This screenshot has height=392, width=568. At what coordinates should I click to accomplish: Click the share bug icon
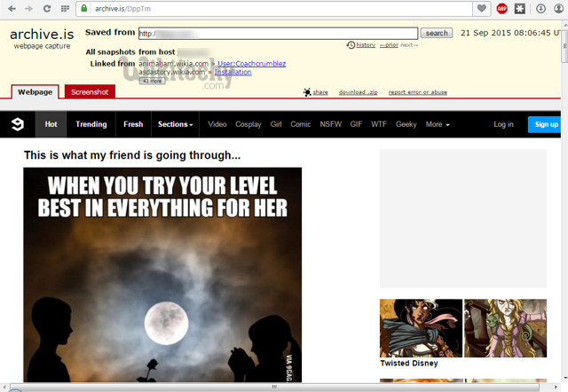pos(307,92)
